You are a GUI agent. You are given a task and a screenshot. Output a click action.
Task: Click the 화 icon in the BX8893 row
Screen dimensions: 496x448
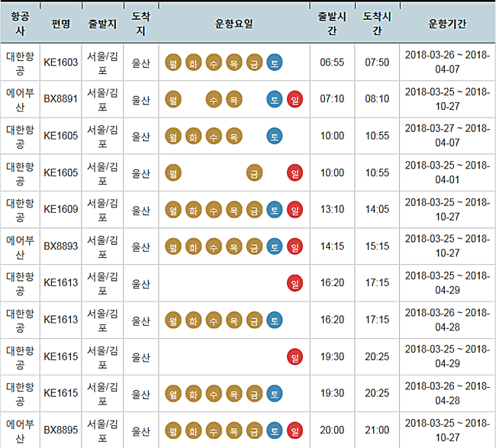[193, 247]
